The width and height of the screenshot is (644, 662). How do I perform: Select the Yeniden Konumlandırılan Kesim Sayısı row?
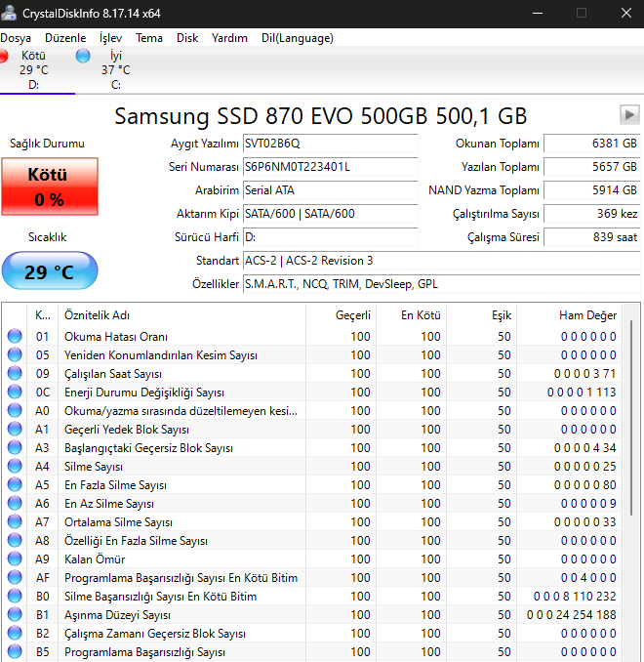pos(312,355)
